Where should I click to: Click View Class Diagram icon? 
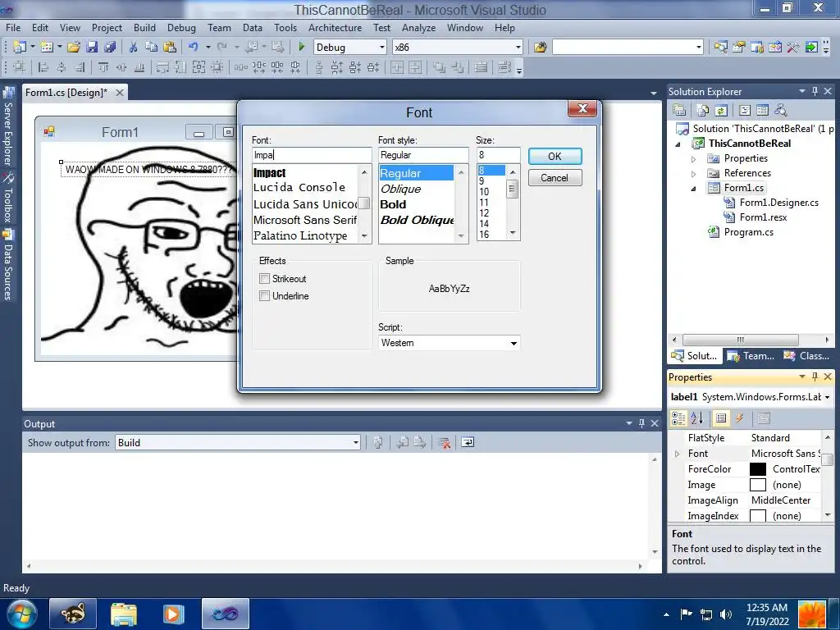click(x=781, y=111)
